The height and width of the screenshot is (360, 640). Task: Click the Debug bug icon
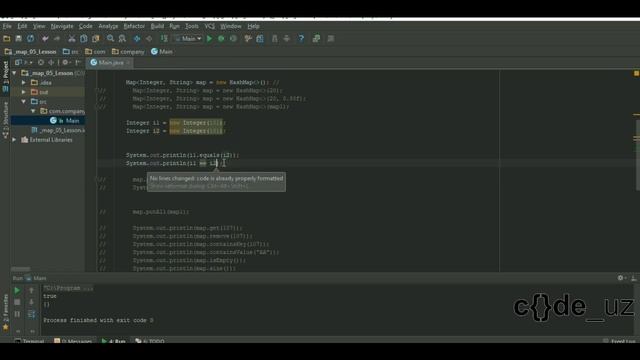point(221,39)
